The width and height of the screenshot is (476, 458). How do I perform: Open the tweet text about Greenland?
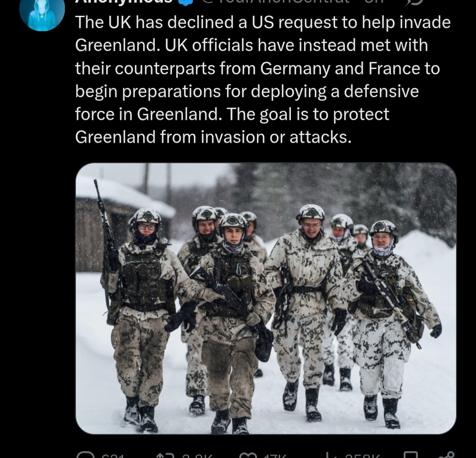pyautogui.click(x=263, y=79)
